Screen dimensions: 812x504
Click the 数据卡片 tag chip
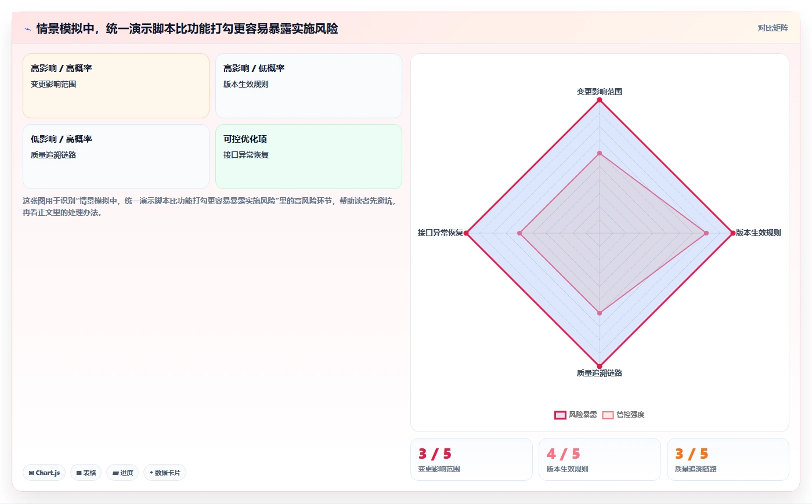coord(165,473)
